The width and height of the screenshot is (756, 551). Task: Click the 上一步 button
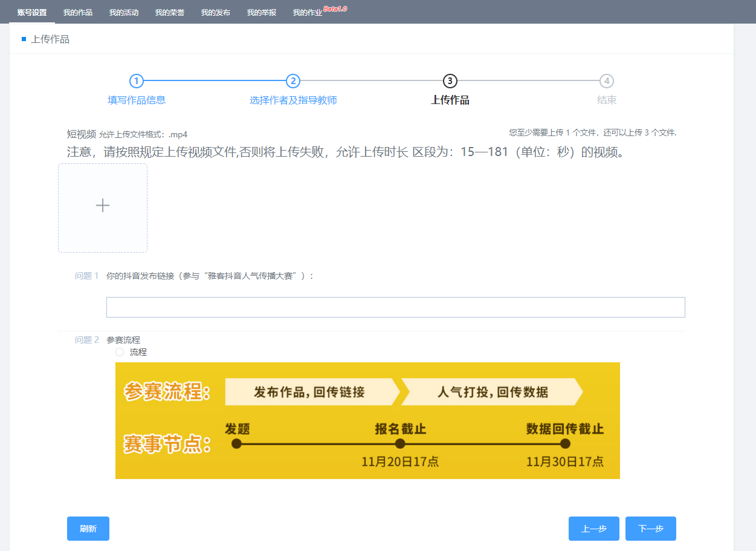(594, 529)
